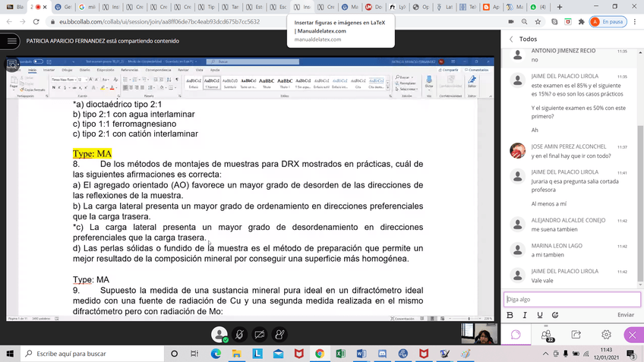The width and height of the screenshot is (644, 362).
Task: Go back from the Todos chat
Action: [511, 39]
